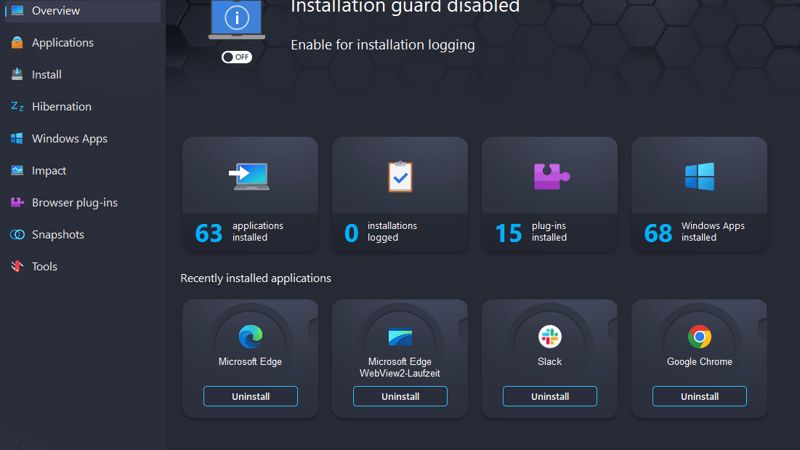Click the Edge WebView2-Laufzeit app icon

pyautogui.click(x=400, y=337)
